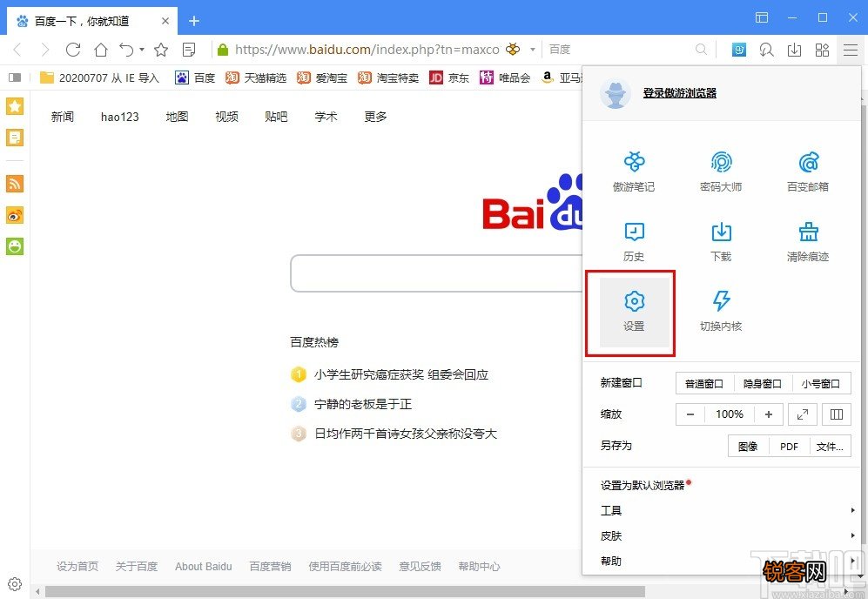Click the 百度 search field in the toolbar
Viewport: 868px width, 599px height.
(620, 50)
